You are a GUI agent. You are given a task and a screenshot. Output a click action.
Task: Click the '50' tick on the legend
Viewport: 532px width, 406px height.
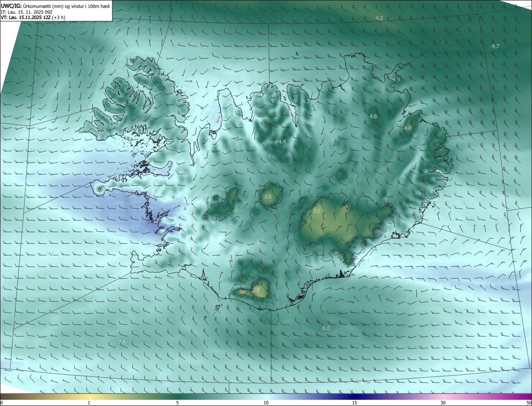tap(529, 403)
